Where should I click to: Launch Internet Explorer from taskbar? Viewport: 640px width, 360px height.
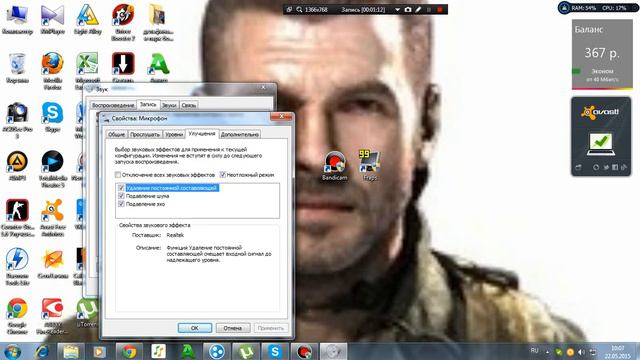[x=42, y=351]
